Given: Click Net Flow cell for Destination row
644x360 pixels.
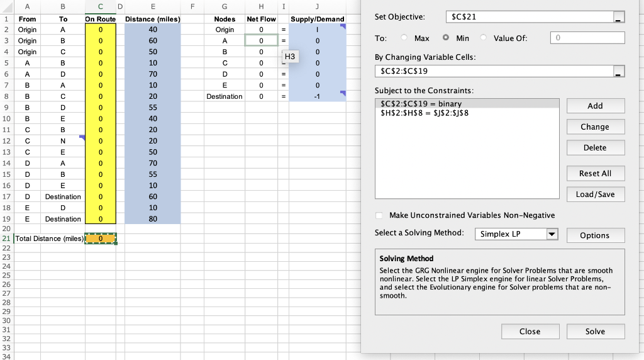Looking at the screenshot, I should 261,96.
